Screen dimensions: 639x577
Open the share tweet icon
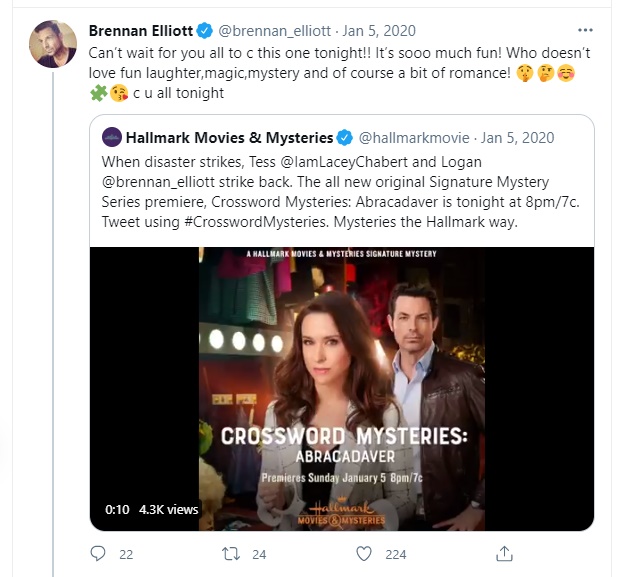pos(505,553)
